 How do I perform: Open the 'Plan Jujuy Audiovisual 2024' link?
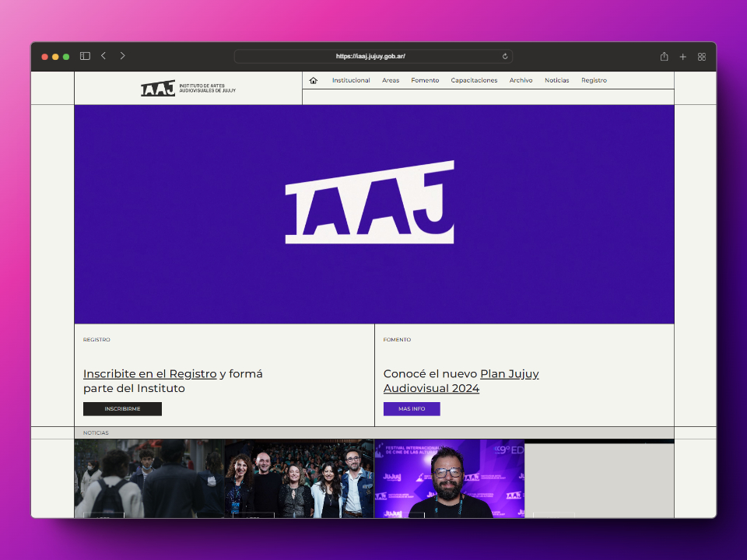point(509,374)
